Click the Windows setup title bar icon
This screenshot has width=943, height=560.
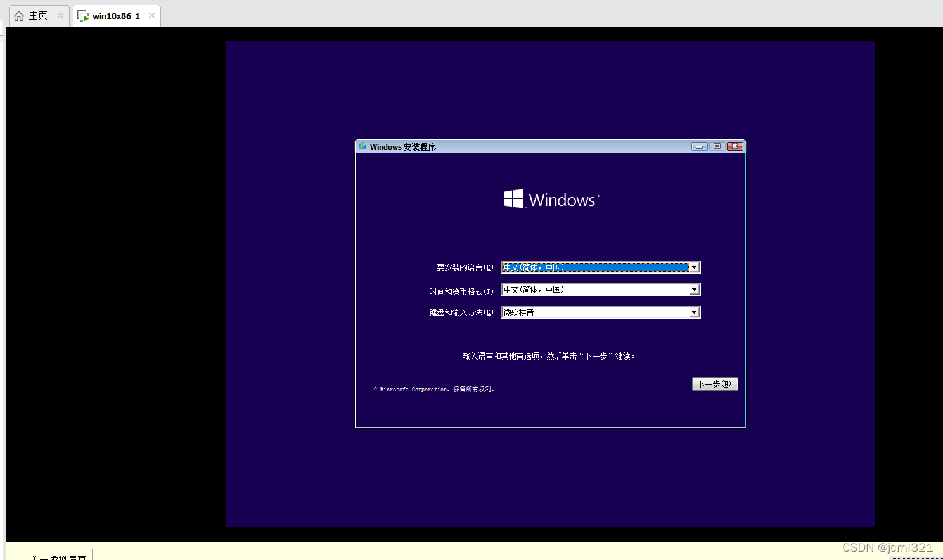click(x=362, y=146)
